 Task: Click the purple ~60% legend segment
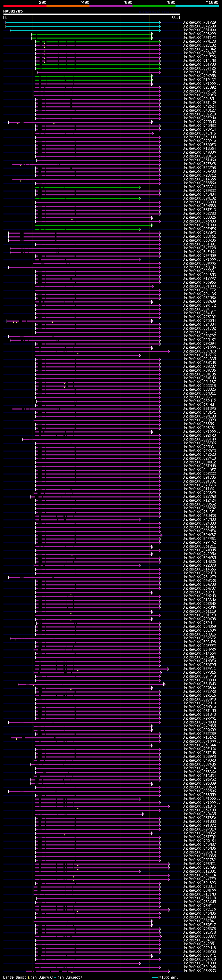(x=111, y=6)
